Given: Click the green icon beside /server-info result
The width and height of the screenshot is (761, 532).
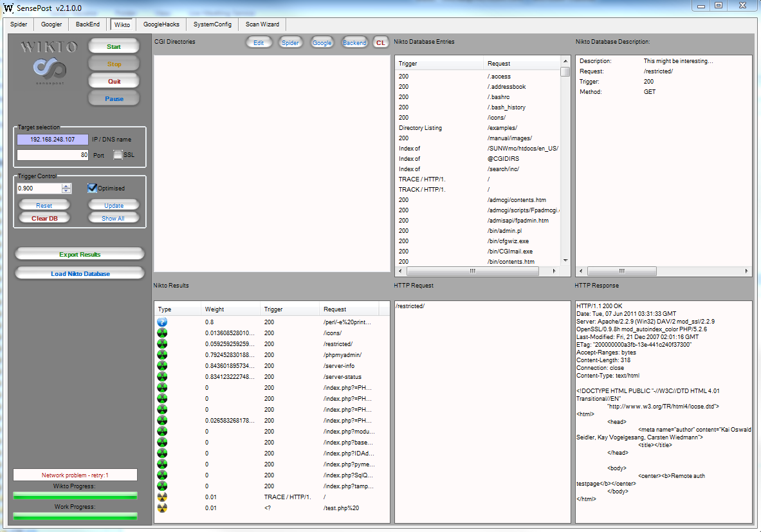Looking at the screenshot, I should [x=162, y=365].
